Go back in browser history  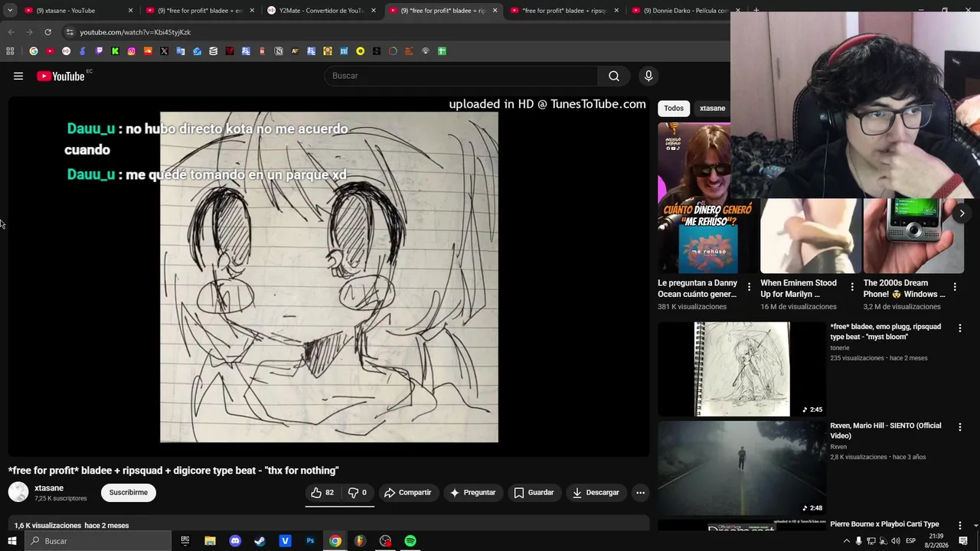coord(11,32)
